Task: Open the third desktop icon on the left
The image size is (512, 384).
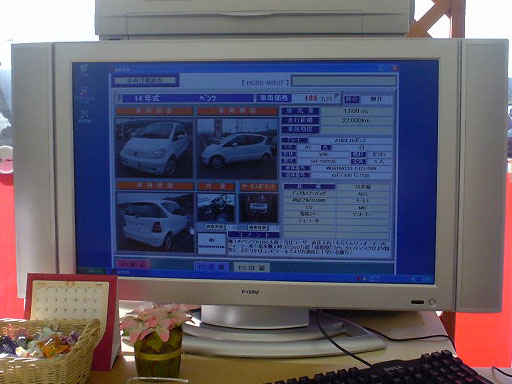Action: pos(85,116)
